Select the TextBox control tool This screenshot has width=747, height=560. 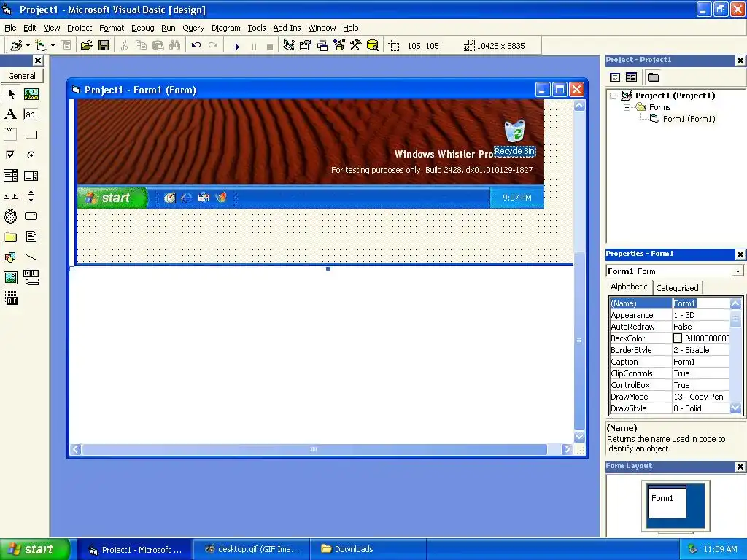tap(31, 114)
